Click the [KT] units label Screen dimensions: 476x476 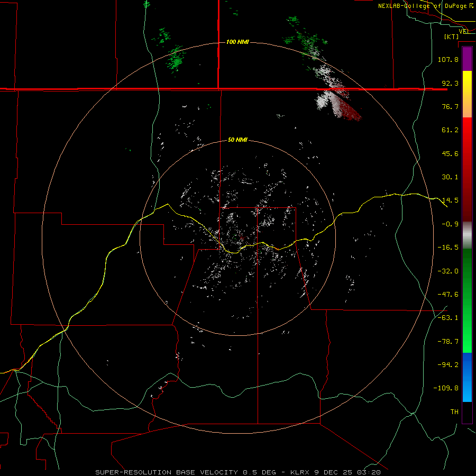click(x=452, y=36)
